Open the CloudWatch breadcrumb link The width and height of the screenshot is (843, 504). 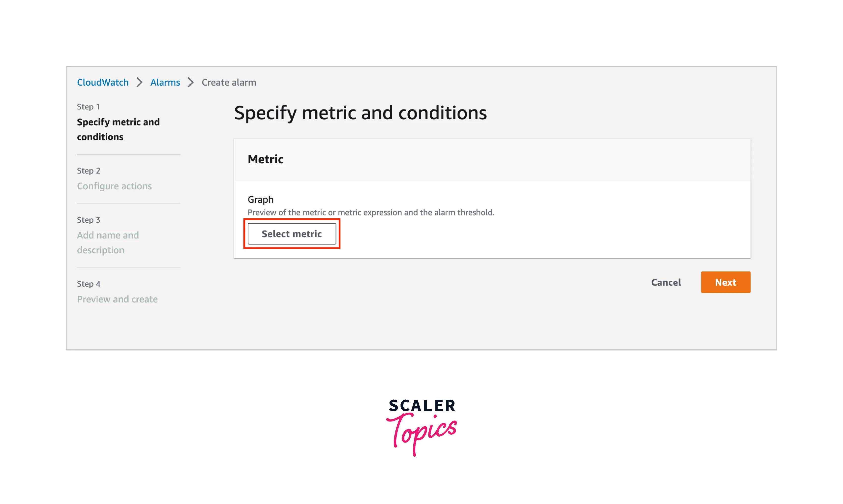point(103,82)
